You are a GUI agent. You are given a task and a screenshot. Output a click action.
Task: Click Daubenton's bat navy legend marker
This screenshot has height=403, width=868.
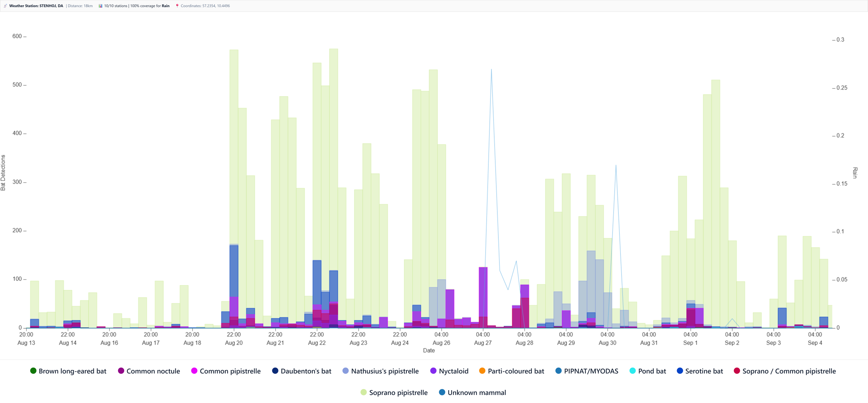[x=275, y=371]
